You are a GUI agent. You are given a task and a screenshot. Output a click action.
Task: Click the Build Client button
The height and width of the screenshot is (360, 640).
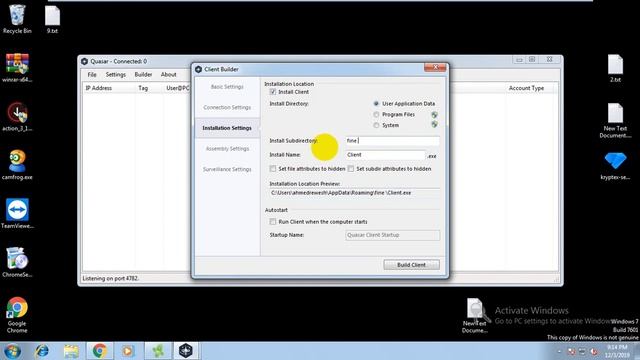pos(411,265)
